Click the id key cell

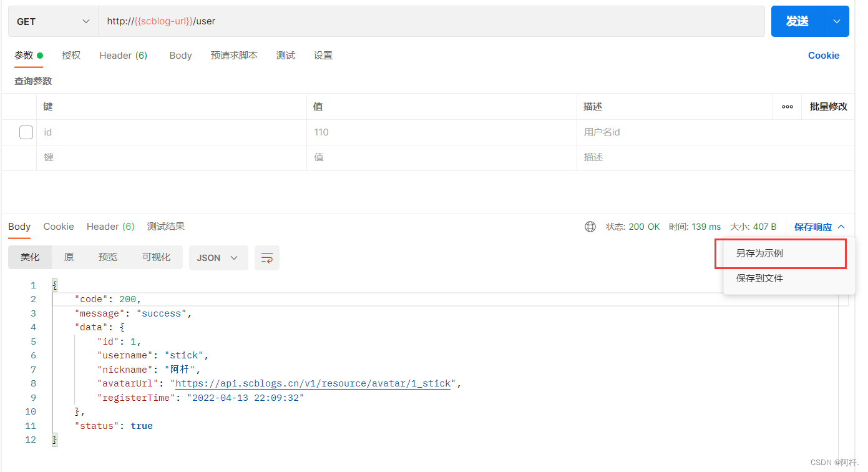(x=172, y=132)
